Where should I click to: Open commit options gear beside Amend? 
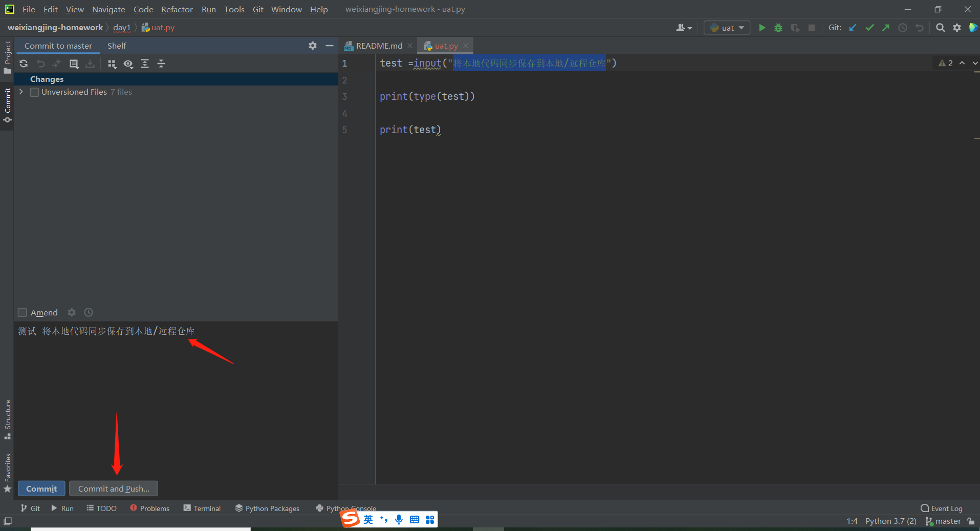[72, 312]
